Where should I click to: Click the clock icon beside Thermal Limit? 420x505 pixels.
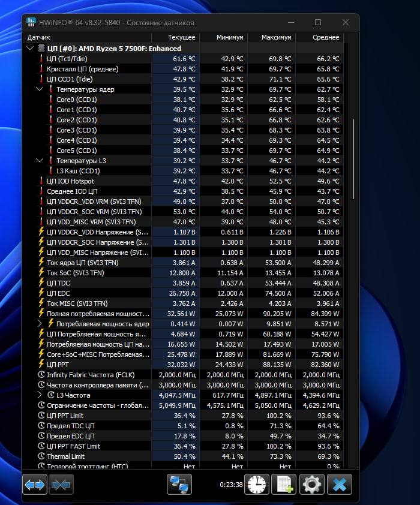41,456
